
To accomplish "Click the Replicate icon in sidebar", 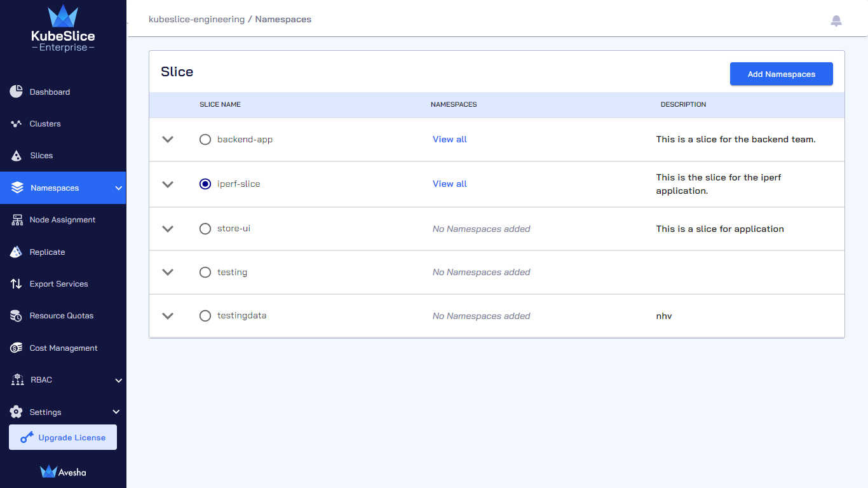I will point(17,252).
